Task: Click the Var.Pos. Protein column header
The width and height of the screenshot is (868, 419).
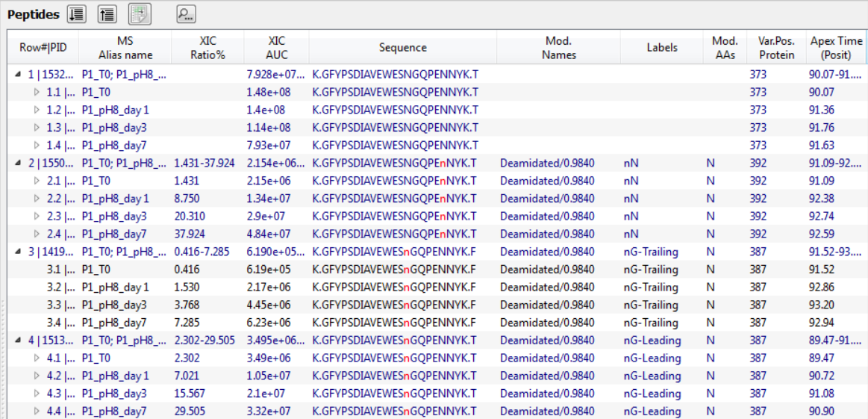Action: 777,48
